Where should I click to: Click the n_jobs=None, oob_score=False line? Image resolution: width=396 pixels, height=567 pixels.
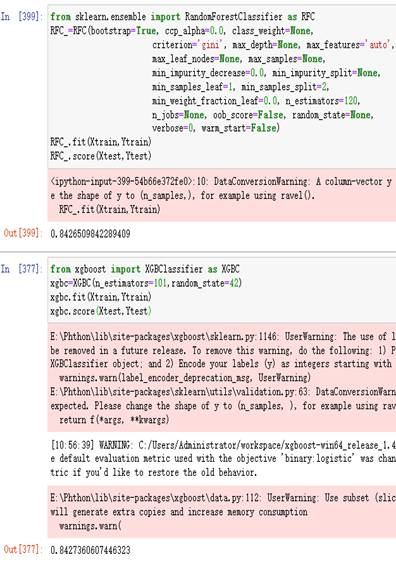click(x=263, y=115)
